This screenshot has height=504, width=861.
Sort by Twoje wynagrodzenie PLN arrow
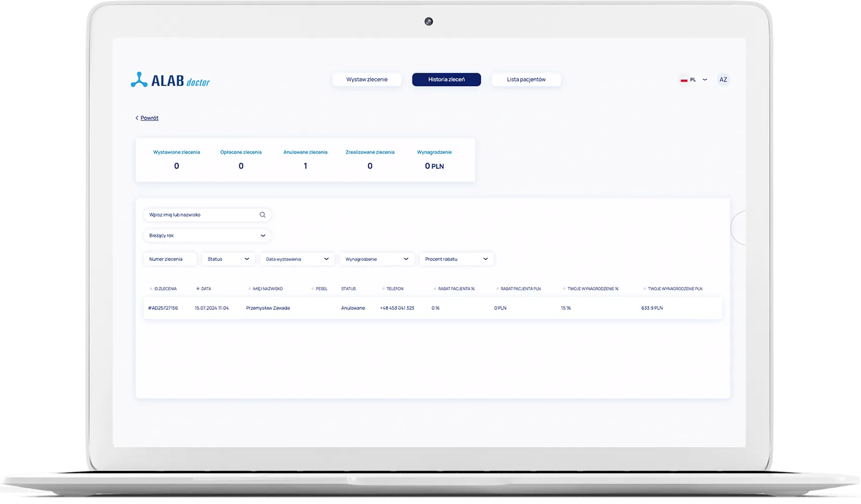tap(645, 289)
